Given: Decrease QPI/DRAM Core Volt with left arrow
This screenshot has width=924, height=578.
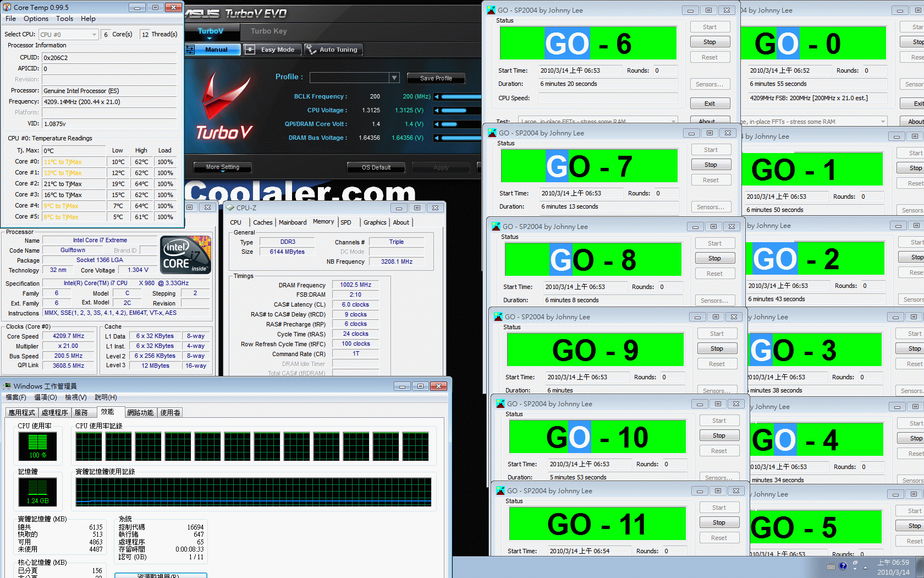Looking at the screenshot, I should pos(437,124).
